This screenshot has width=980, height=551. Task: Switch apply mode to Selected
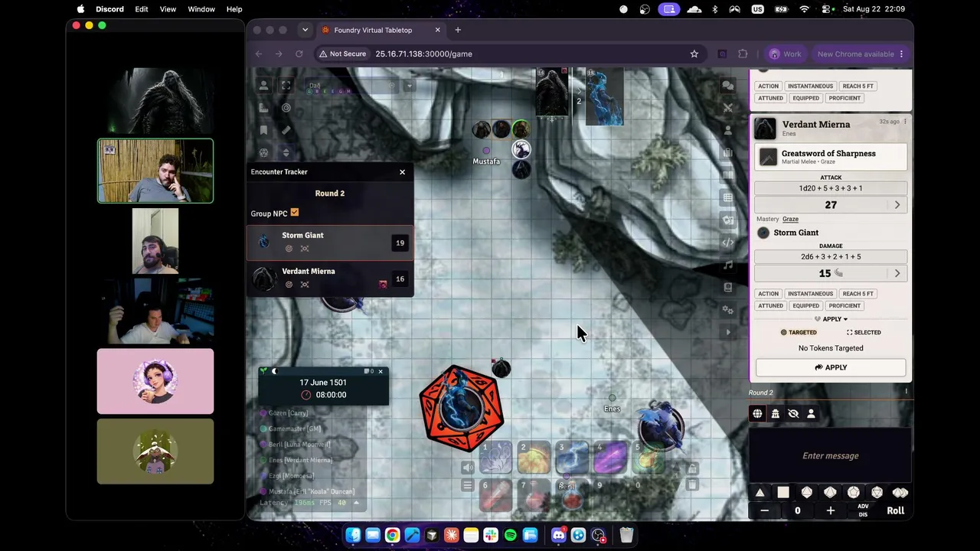(x=864, y=332)
